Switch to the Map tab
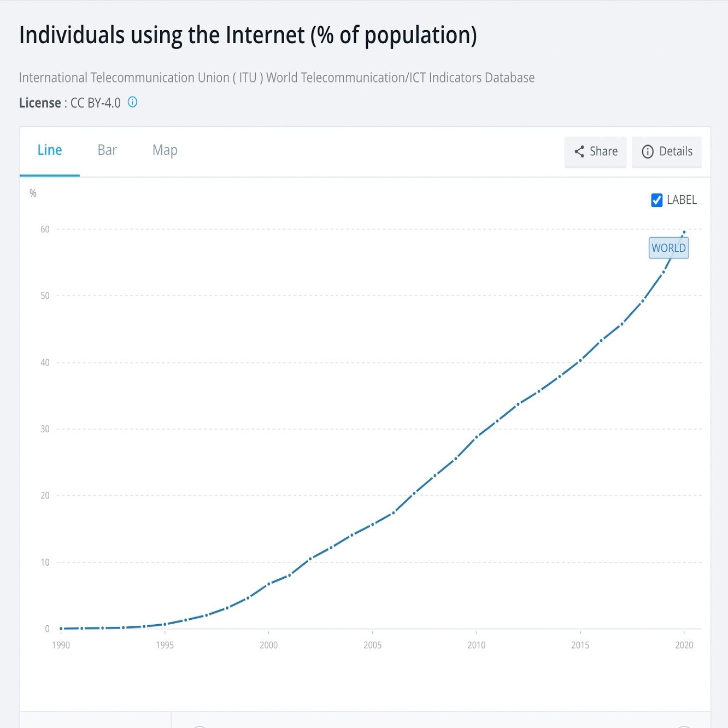 pos(165,150)
